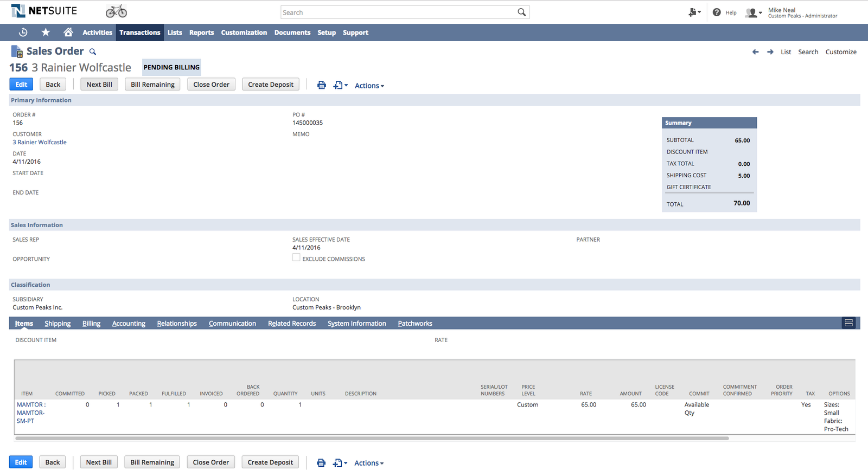Viewport: 868px width, 470px height.
Task: Open the Documents menu
Action: 292,33
